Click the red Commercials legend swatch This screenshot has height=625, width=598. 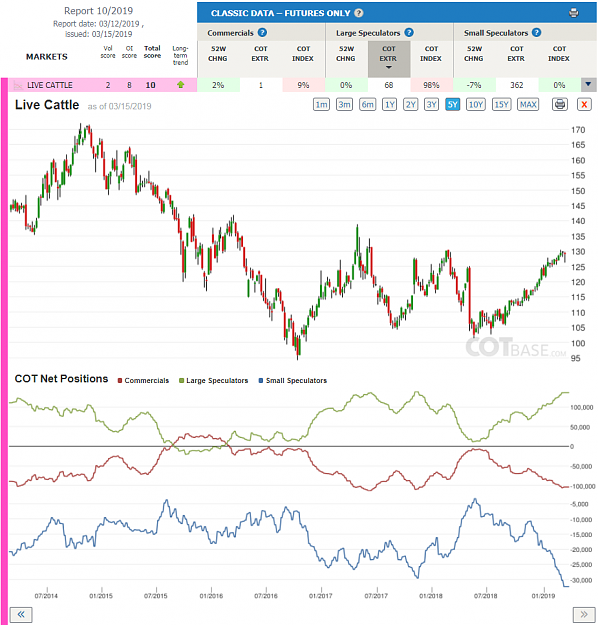coord(120,381)
